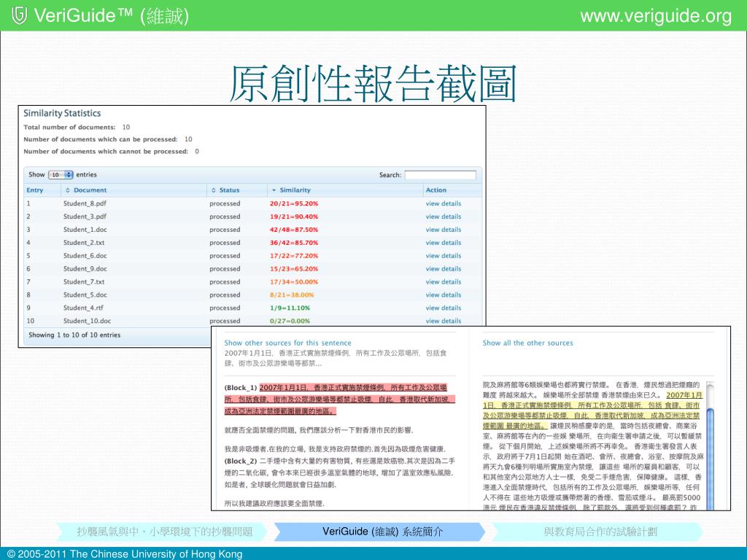Select the Student_8.pdf document name
This screenshot has height=560, width=747.
click(x=85, y=203)
